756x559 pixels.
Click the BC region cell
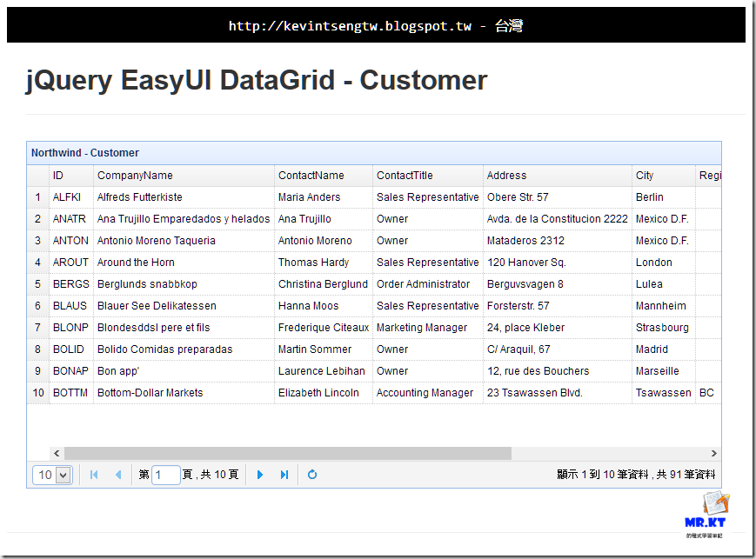(709, 392)
